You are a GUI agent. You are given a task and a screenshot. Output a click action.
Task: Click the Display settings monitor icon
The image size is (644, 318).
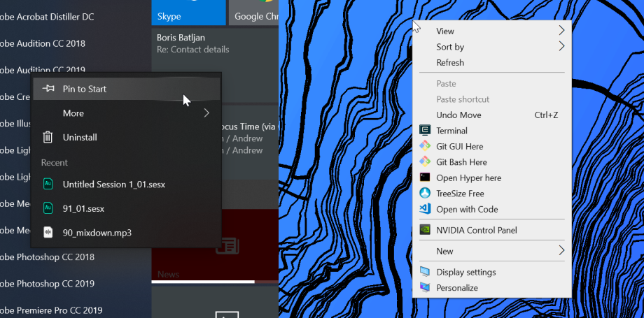425,272
